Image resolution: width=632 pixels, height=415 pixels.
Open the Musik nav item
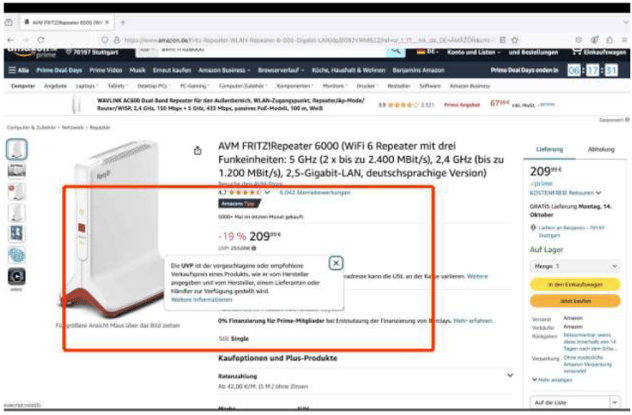coord(137,70)
